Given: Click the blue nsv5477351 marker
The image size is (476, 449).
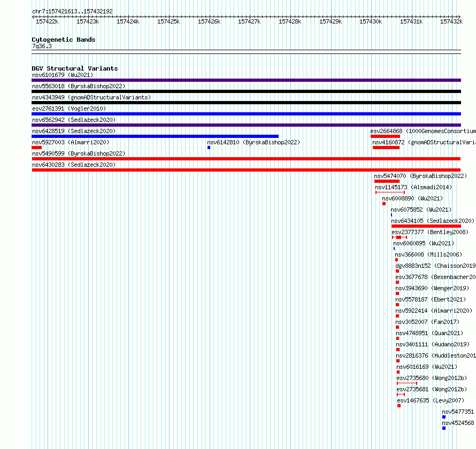Looking at the screenshot, I should coord(444,417).
